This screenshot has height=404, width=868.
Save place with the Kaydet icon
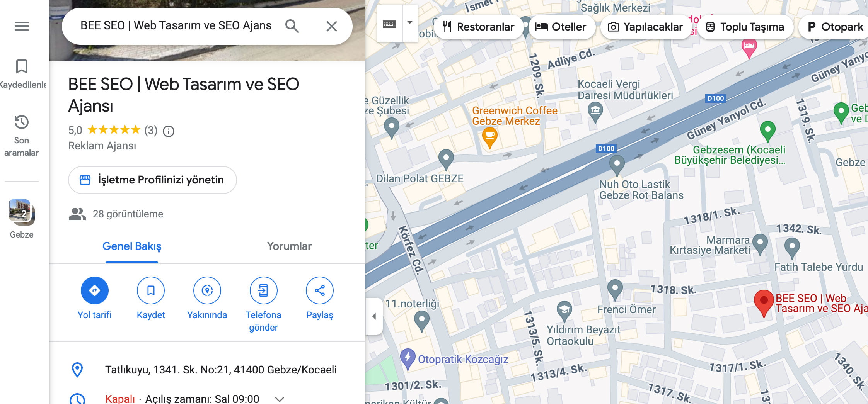151,290
